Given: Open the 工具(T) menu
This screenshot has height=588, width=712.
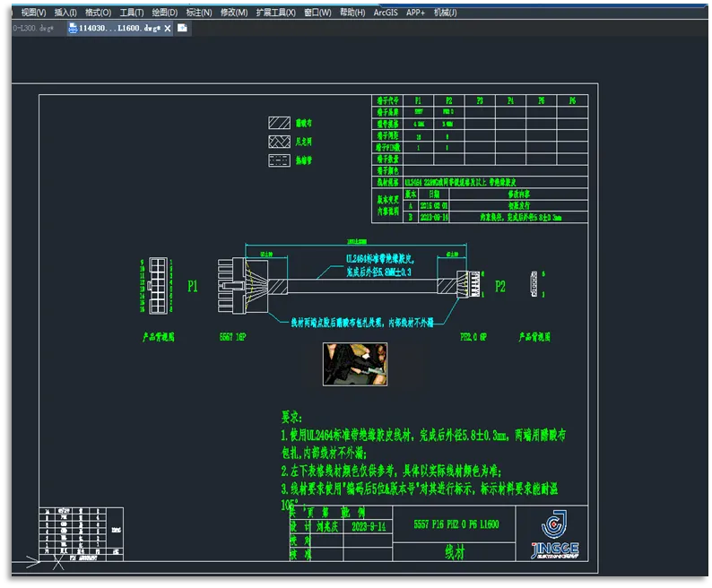Looking at the screenshot, I should pos(131,13).
